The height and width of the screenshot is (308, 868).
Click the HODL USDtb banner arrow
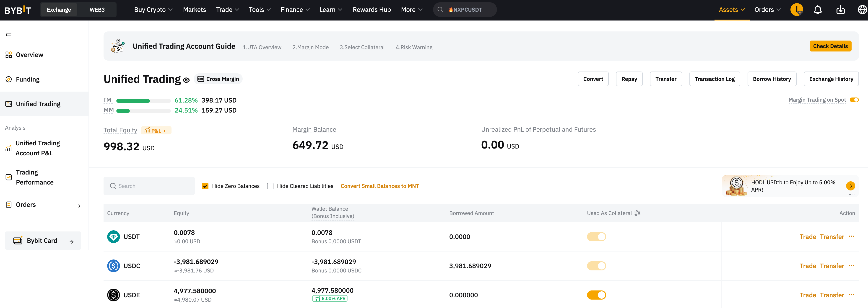coord(850,186)
